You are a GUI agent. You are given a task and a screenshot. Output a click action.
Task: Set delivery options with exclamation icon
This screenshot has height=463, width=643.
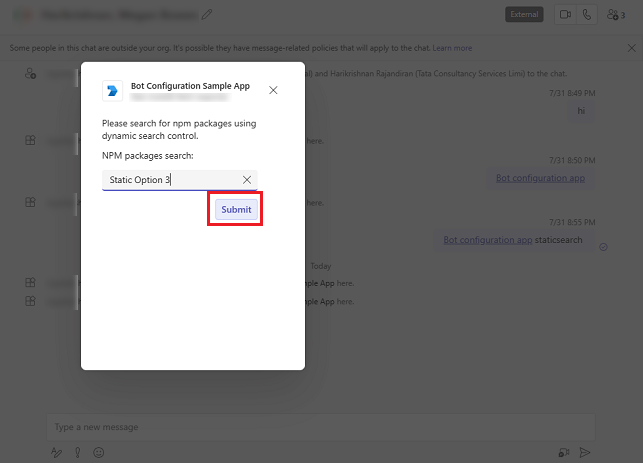(78, 452)
